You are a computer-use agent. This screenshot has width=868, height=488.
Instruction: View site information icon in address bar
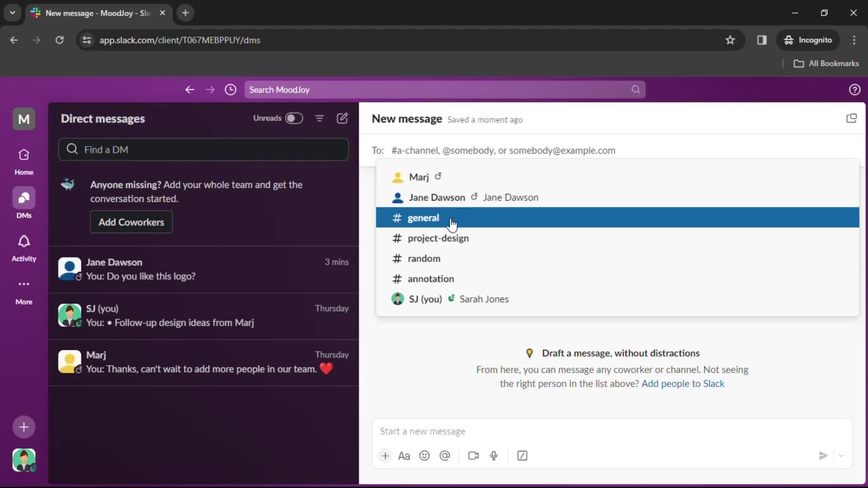point(87,40)
